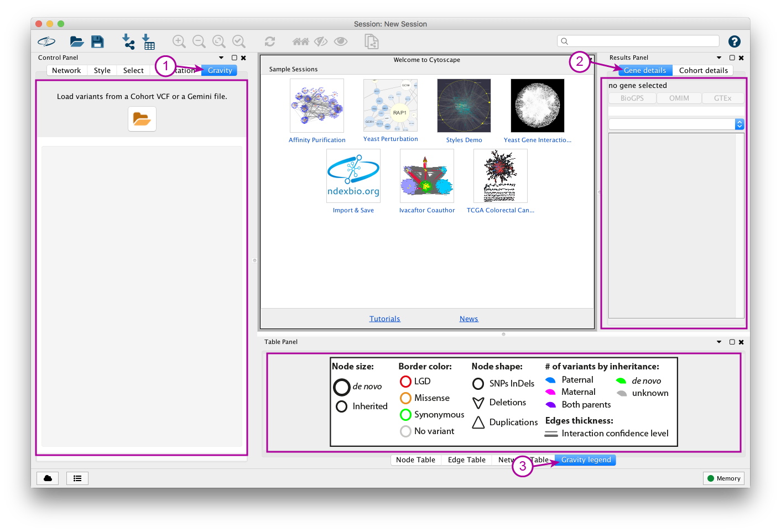
Task: Click the Import Network from file icon
Action: tap(128, 41)
